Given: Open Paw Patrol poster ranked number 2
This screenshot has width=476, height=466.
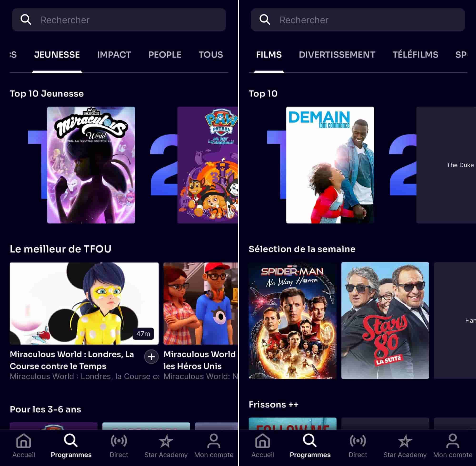Looking at the screenshot, I should 208,165.
